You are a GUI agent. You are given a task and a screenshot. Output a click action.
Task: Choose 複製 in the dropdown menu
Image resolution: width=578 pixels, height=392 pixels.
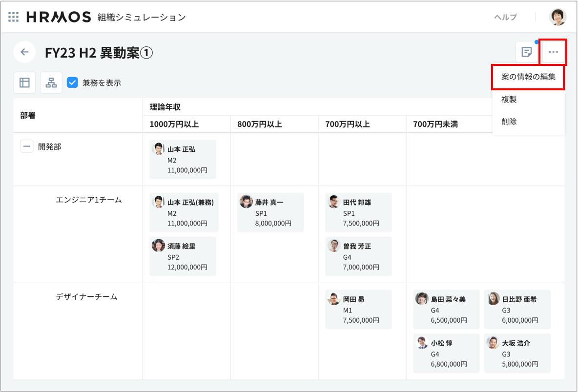(x=509, y=100)
